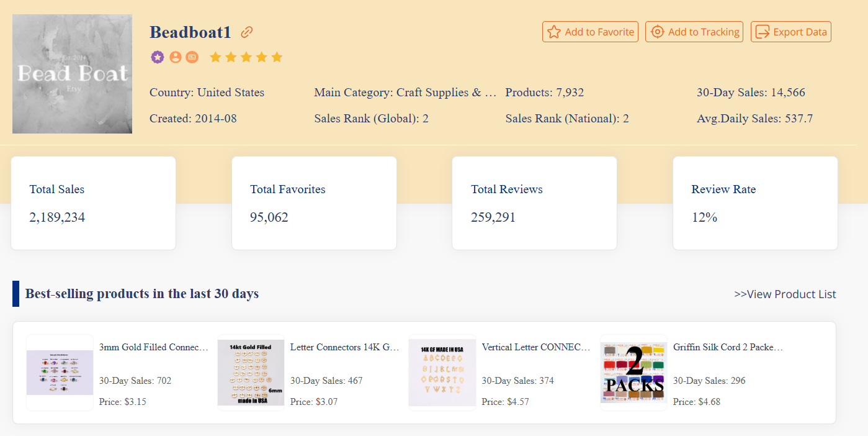The image size is (868, 436).
Task: Click the link icon beside Beadboat1
Action: [x=246, y=32]
